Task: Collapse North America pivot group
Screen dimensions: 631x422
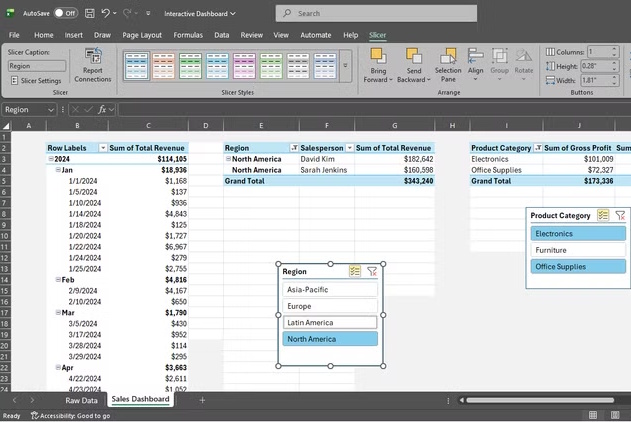Action: (228, 159)
